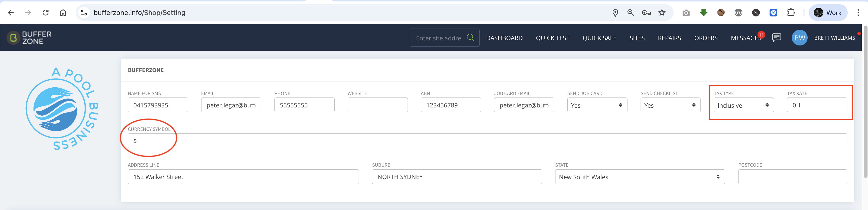Click the browser forward arrow
Screen dimensions: 868x210
tap(28, 13)
